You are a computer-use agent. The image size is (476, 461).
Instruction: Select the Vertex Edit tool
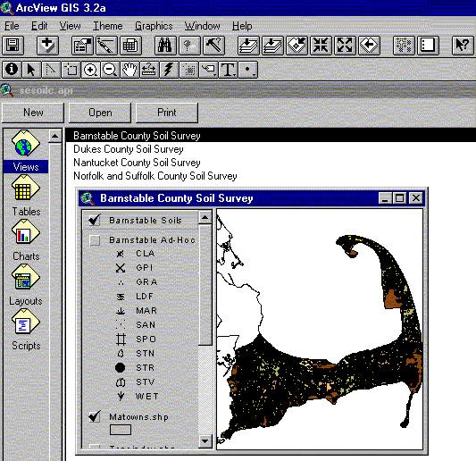click(51, 70)
